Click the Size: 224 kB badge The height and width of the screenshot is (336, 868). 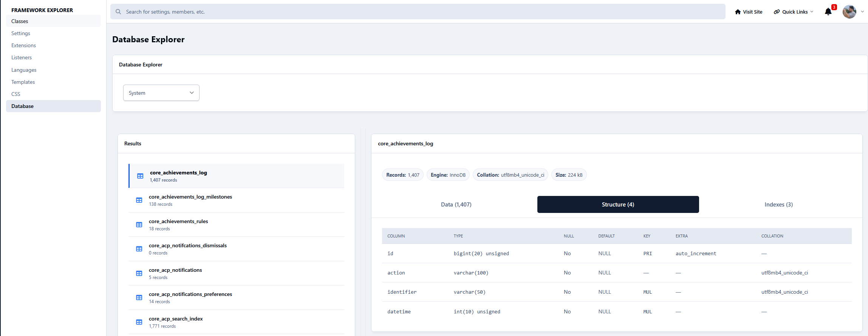pyautogui.click(x=569, y=175)
